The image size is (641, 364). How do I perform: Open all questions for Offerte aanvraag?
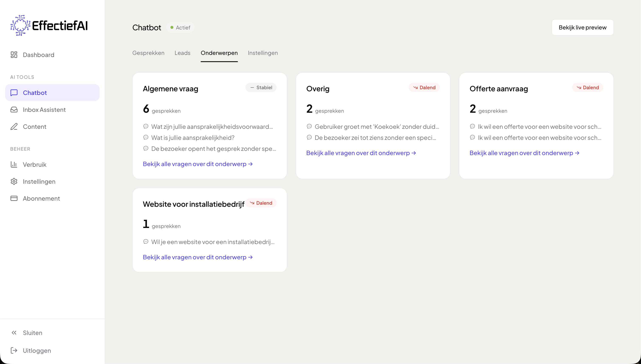point(524,153)
